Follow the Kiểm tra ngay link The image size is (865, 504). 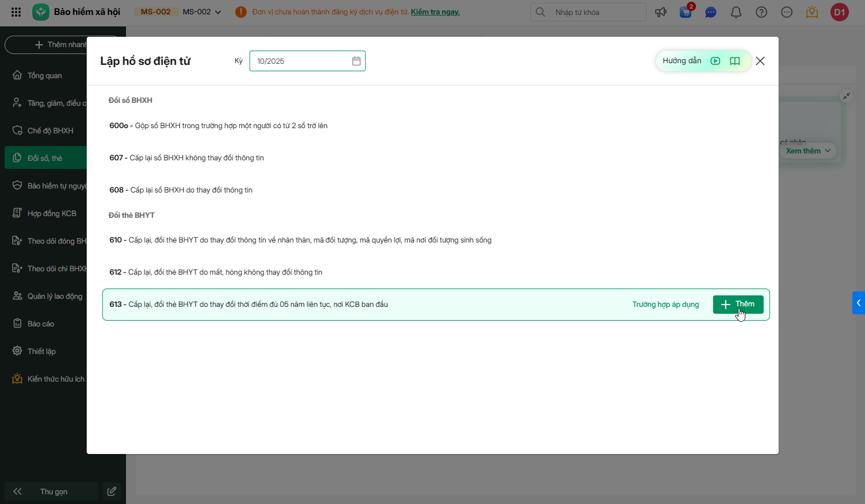coord(435,12)
